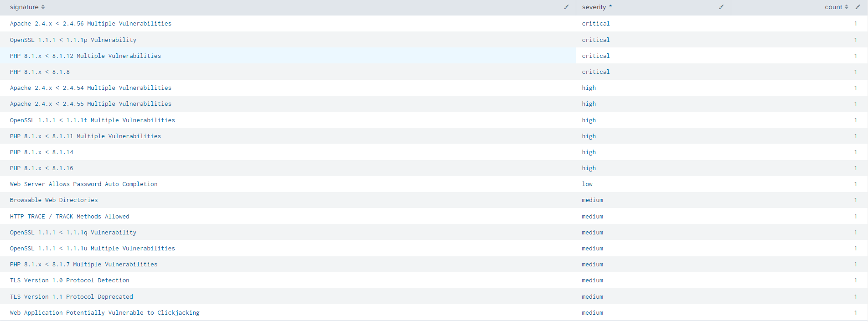This screenshot has width=868, height=322.
Task: Click count value for TLS 1.0 row
Action: tap(856, 280)
